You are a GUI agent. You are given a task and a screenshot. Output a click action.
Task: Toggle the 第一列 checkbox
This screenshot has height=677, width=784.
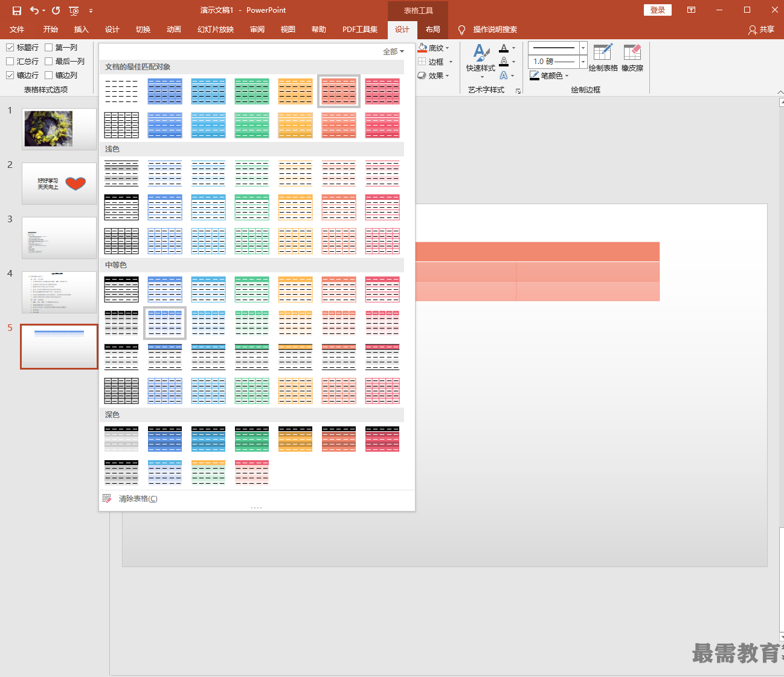pyautogui.click(x=49, y=47)
